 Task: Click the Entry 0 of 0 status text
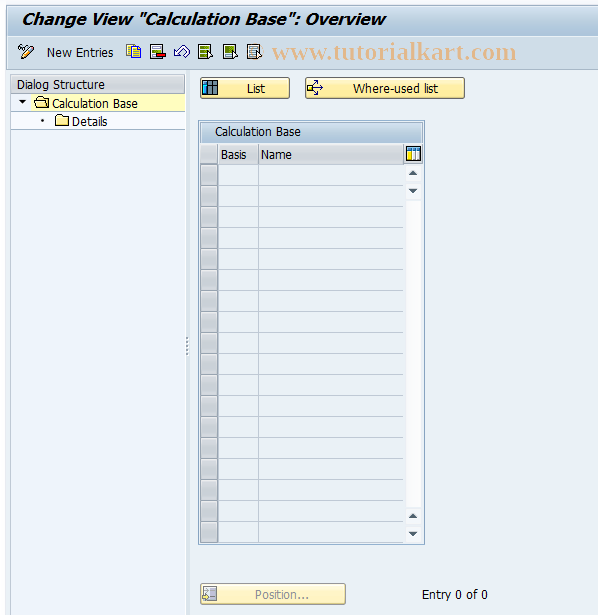pyautogui.click(x=454, y=595)
